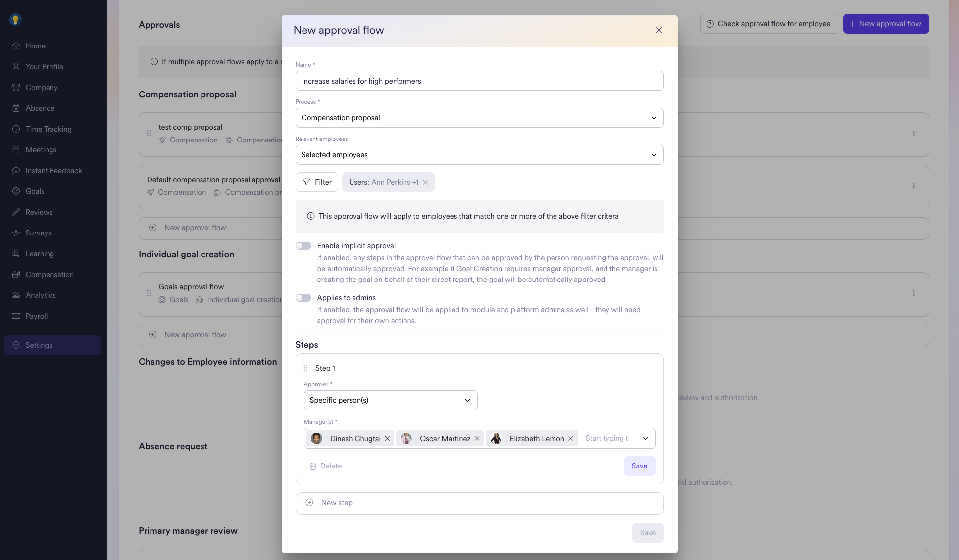
Task: Click the Reviews pencil icon
Action: coord(16,212)
